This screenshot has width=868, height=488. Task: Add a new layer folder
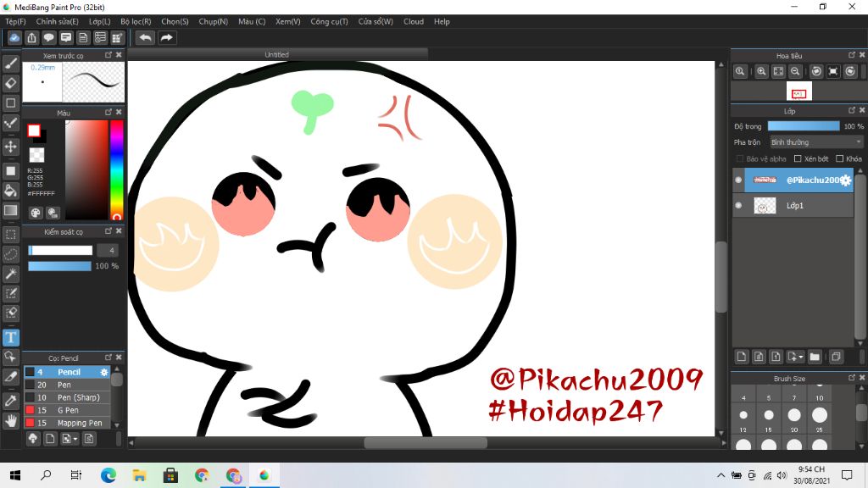pos(815,357)
